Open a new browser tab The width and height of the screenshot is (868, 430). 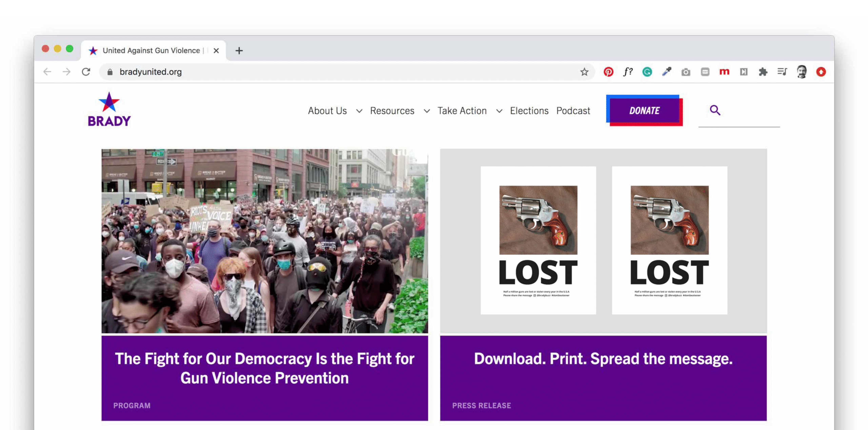pyautogui.click(x=239, y=51)
